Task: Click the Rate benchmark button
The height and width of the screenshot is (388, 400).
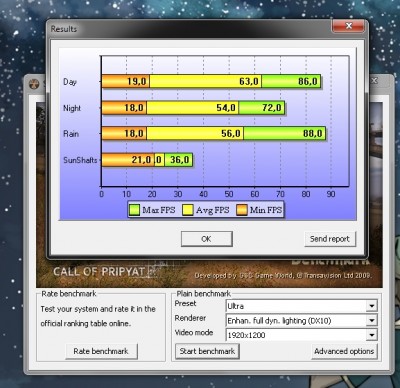Action: [101, 351]
